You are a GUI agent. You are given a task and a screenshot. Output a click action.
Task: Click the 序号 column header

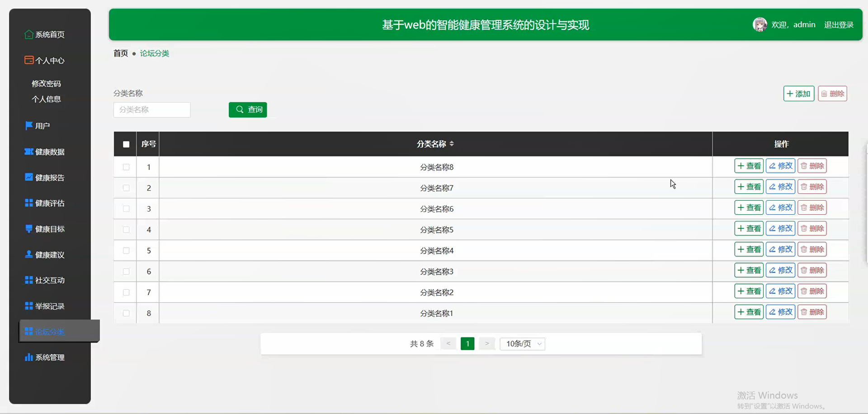[x=148, y=144]
